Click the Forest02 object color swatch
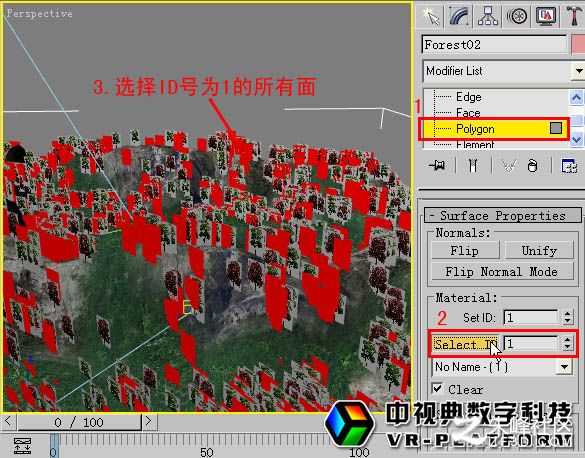This screenshot has width=585, height=458. tap(578, 44)
